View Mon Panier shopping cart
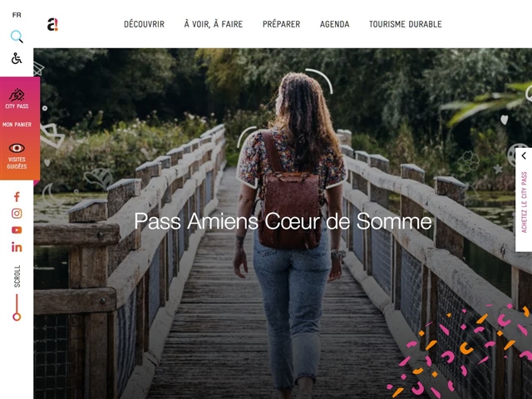This screenshot has width=532, height=399. 17,125
